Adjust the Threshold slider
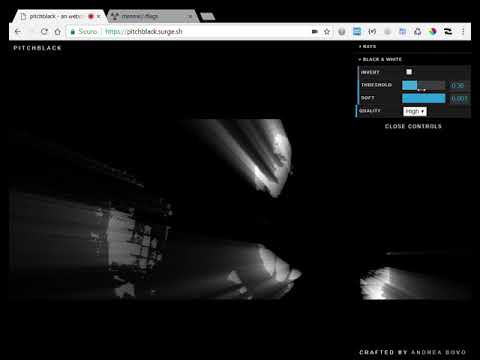This screenshot has width=480, height=360. click(x=424, y=85)
